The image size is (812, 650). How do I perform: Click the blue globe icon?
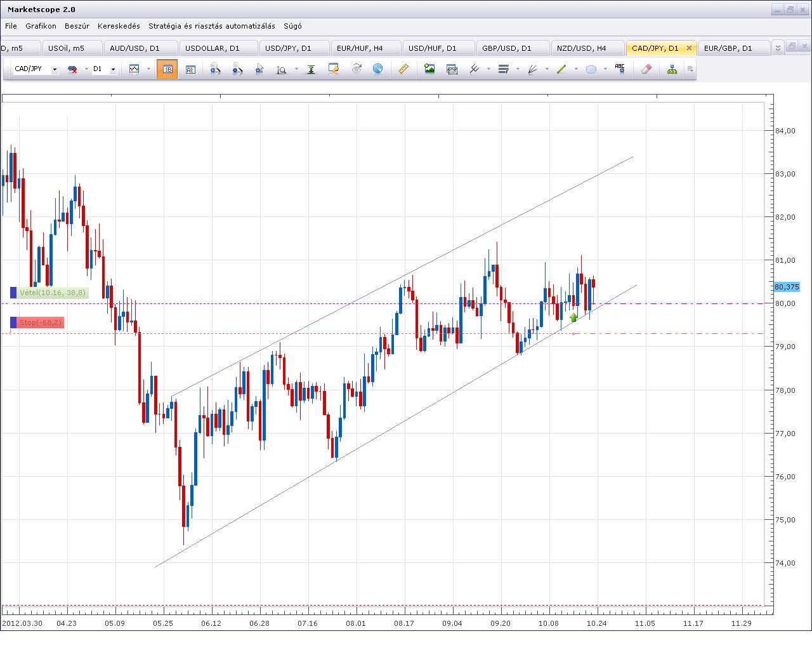click(x=377, y=69)
